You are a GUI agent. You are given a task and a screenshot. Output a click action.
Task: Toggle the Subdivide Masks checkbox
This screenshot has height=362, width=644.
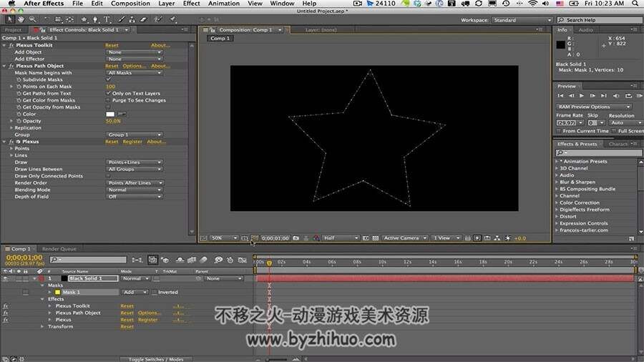(x=109, y=79)
